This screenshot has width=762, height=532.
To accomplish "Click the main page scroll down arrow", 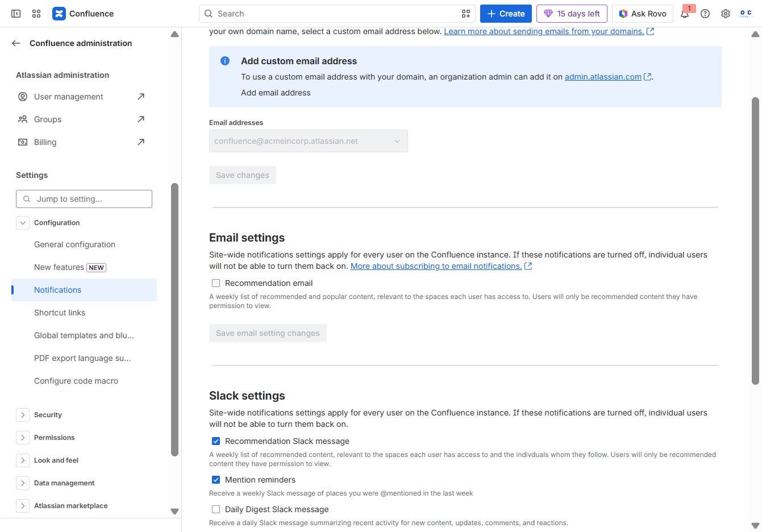I will coord(755,526).
